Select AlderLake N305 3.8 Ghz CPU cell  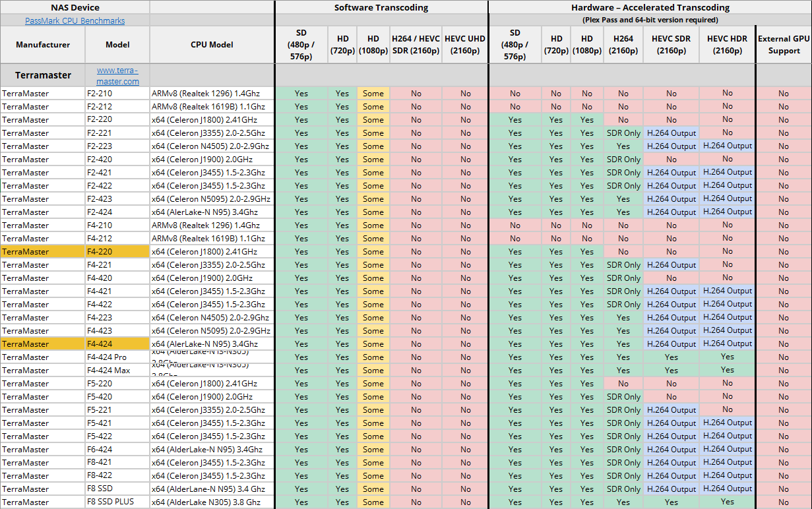pos(212,502)
